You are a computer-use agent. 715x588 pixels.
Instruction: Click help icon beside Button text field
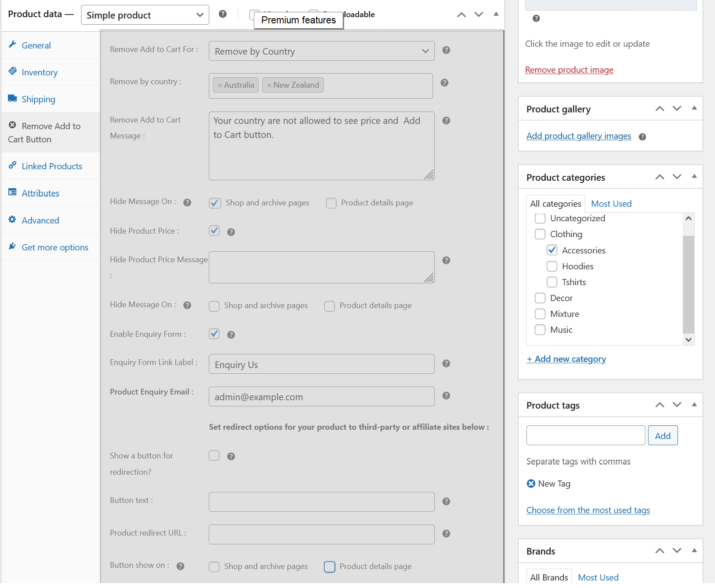click(446, 502)
